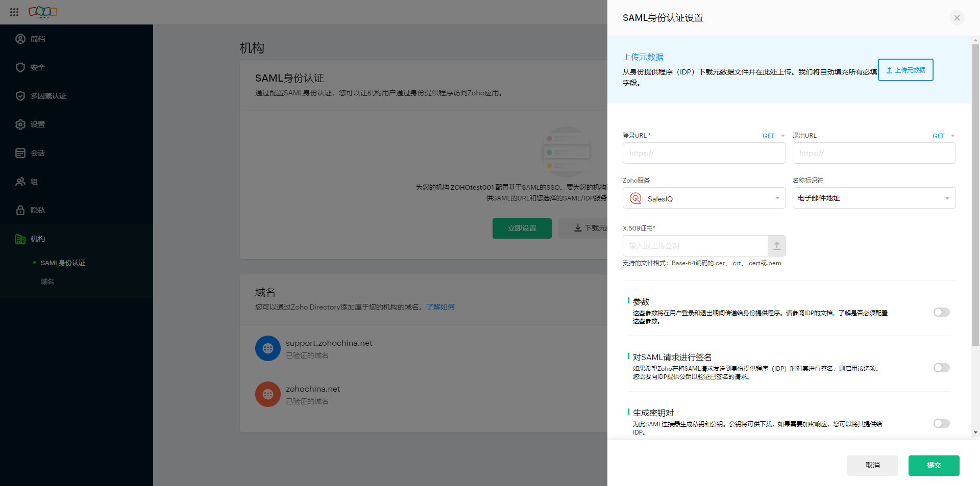
Task: Open the Zoho服务 SalesIQ dropdown
Action: tap(704, 198)
